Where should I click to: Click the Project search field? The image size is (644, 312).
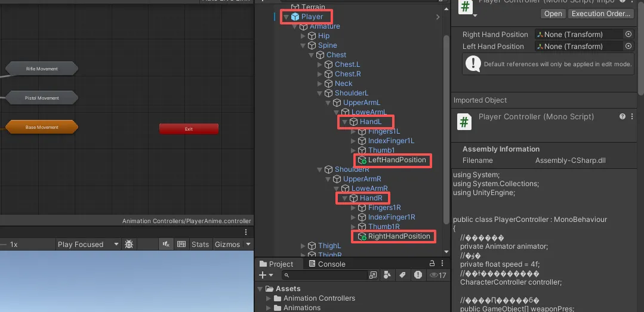(x=325, y=275)
